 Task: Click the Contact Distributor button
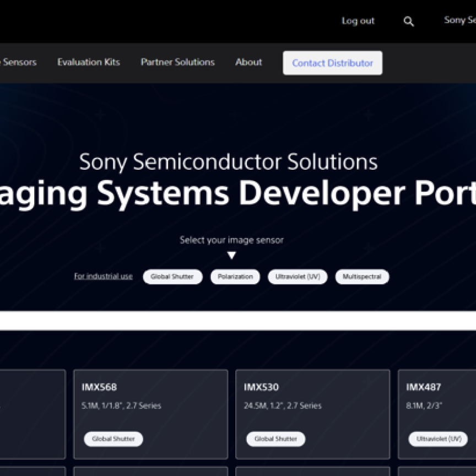click(332, 63)
